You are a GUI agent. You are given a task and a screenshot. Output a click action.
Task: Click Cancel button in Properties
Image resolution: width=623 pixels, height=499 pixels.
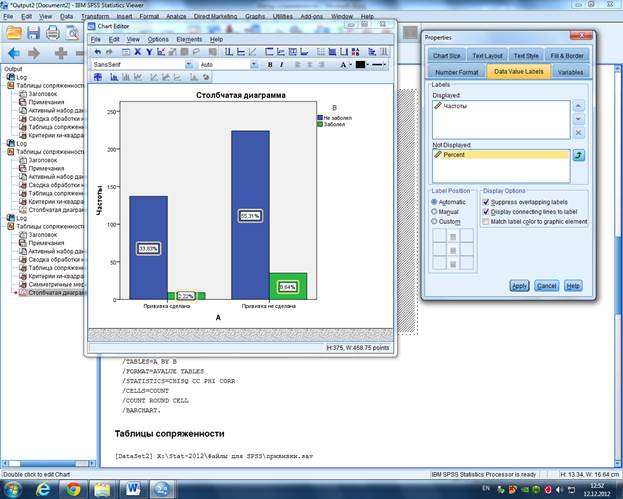click(x=546, y=286)
